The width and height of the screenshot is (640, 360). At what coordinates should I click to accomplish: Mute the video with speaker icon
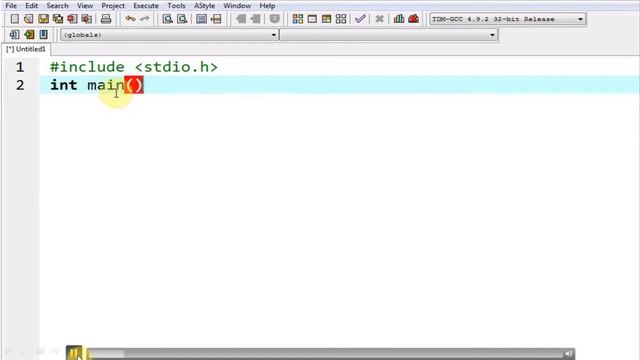(569, 354)
